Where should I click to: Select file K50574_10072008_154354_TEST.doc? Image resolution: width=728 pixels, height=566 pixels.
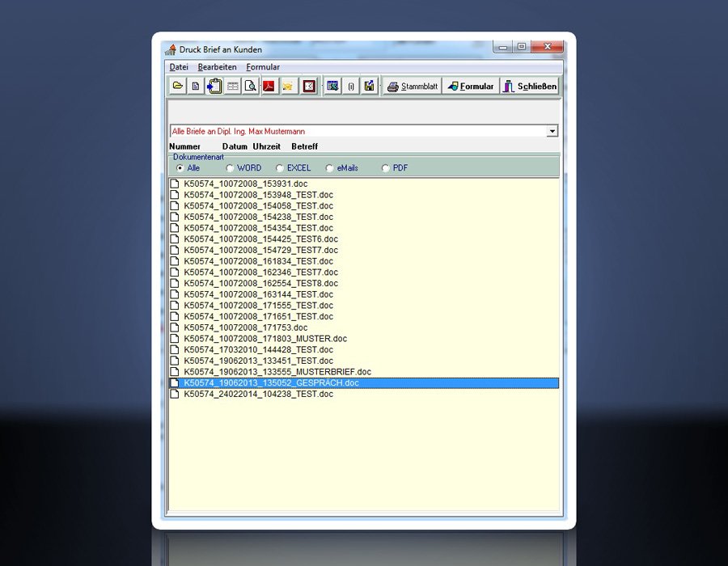(258, 228)
